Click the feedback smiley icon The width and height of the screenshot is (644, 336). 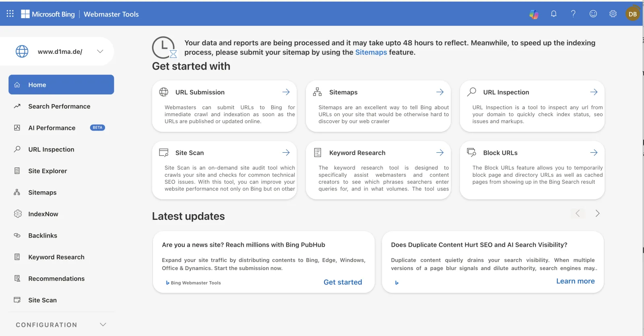point(593,14)
